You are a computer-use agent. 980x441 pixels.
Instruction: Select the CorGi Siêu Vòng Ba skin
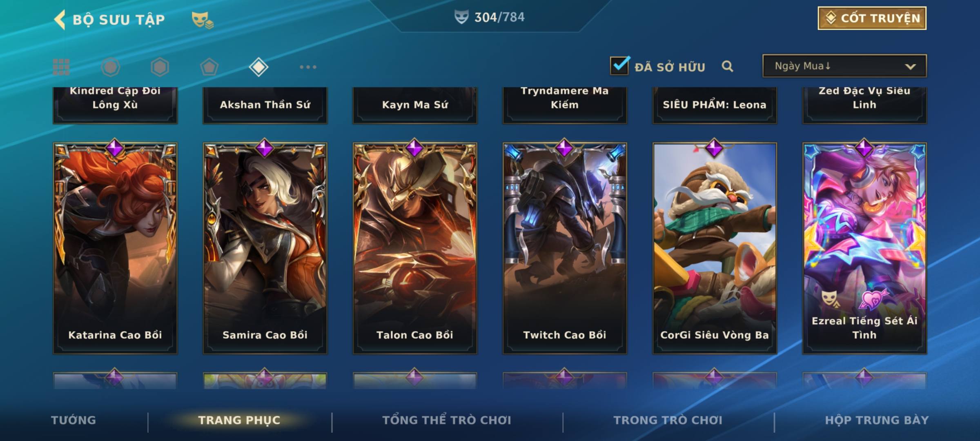715,248
